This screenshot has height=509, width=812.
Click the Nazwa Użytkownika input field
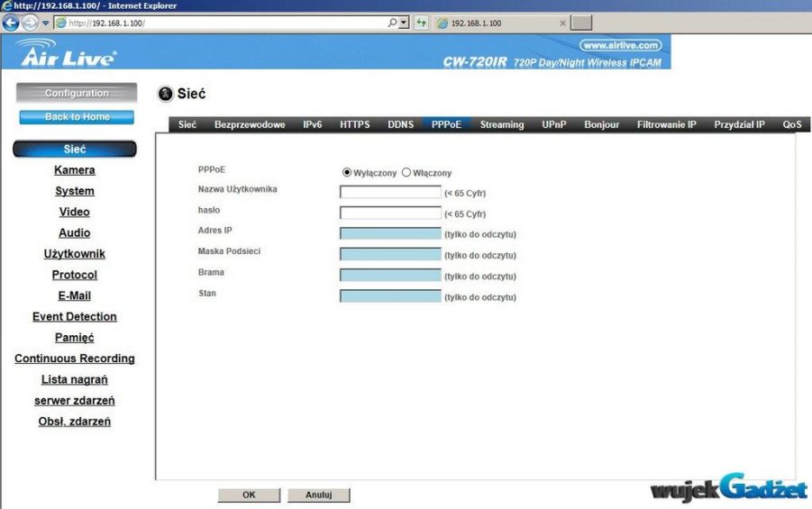[390, 192]
